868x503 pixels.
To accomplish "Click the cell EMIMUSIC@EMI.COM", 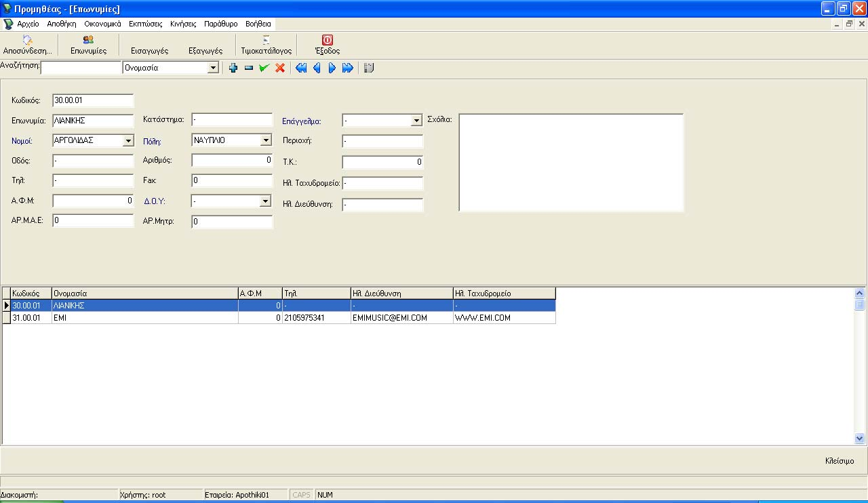I will tap(402, 318).
